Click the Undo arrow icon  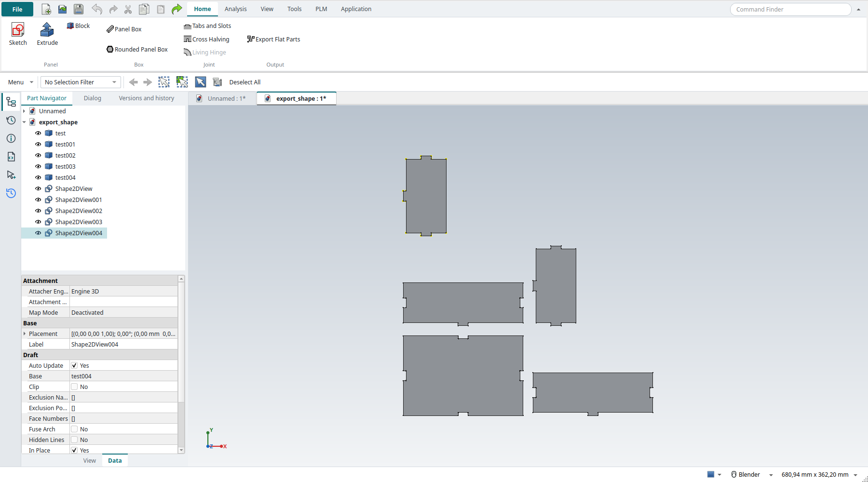(x=97, y=9)
